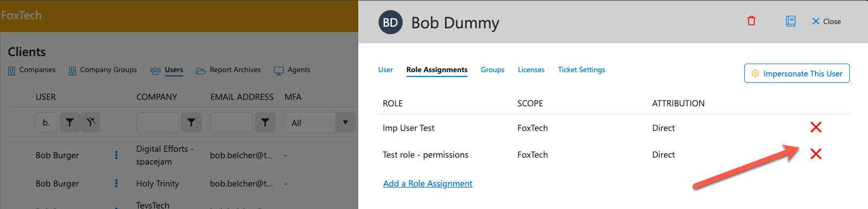Click Impersonate This User button

point(797,73)
